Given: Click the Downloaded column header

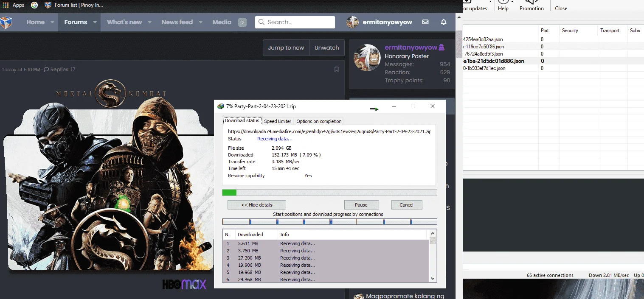Looking at the screenshot, I should pos(256,235).
